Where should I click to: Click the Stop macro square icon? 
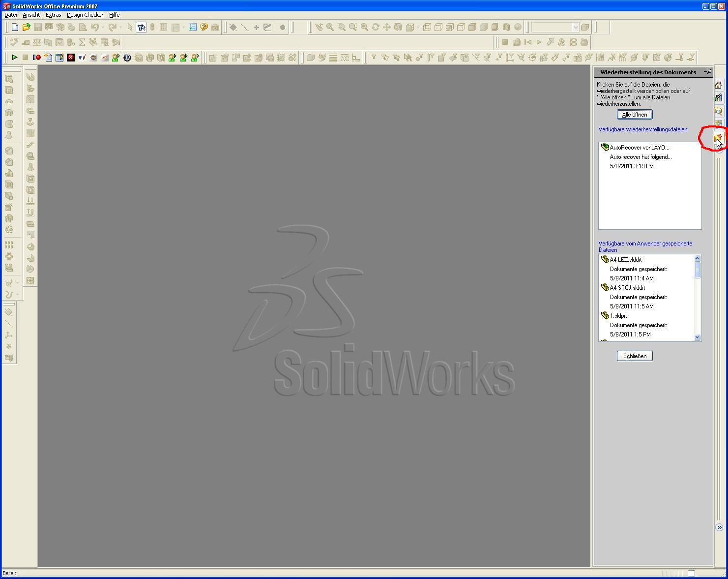click(26, 58)
